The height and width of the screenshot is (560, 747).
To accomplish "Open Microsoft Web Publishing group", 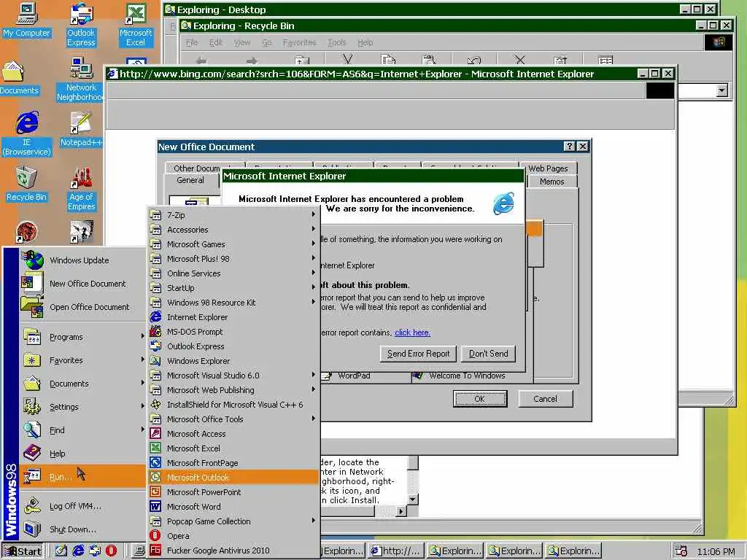I will point(233,390).
